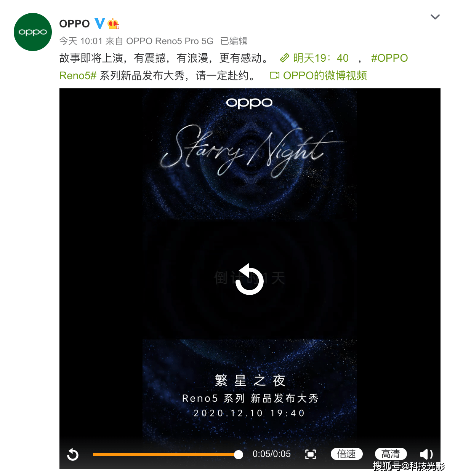Click the small replay icon in control bar
Image resolution: width=455 pixels, height=476 pixels.
tap(73, 454)
